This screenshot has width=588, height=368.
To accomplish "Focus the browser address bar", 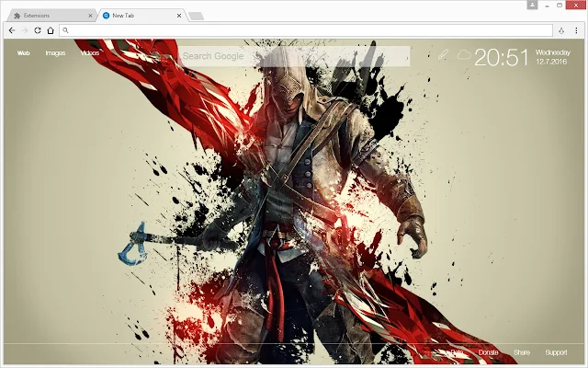I will pos(306,30).
